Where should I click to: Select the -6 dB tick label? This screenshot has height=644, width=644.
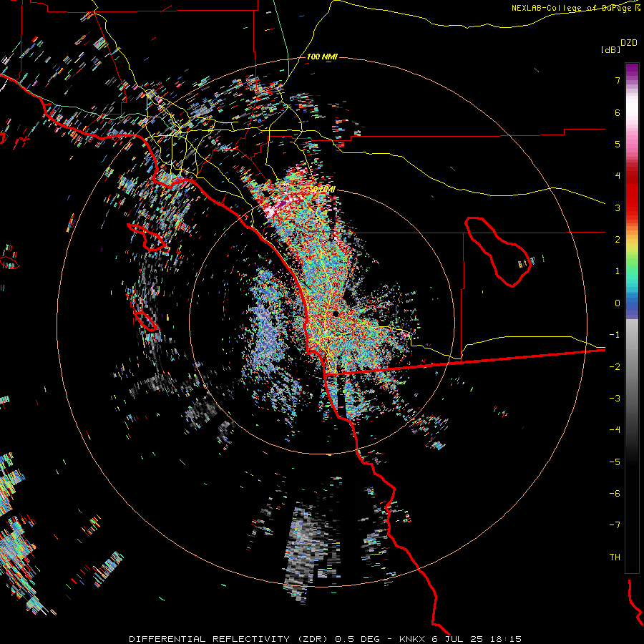tap(615, 494)
